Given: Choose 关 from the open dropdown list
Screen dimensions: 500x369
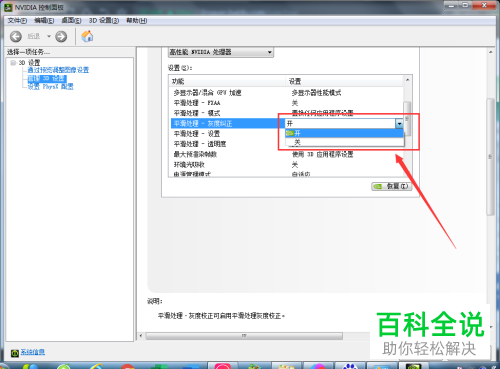Looking at the screenshot, I should pyautogui.click(x=344, y=142).
